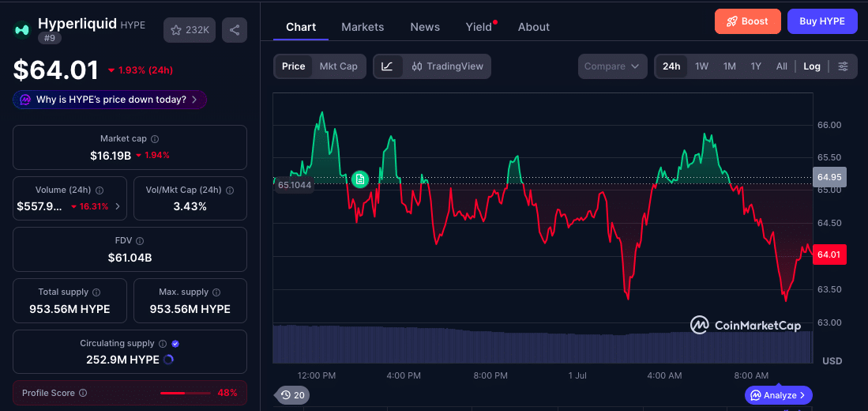
Task: Click the Boost button
Action: point(747,21)
